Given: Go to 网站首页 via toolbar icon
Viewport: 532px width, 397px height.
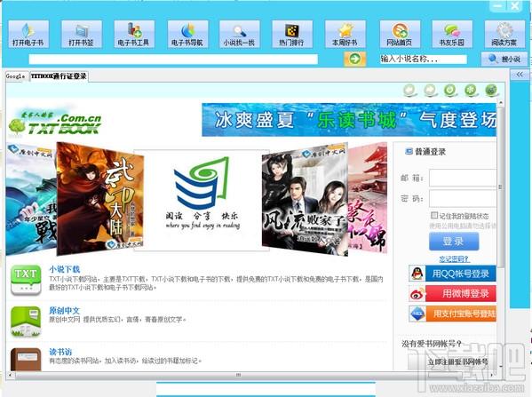Looking at the screenshot, I should (400, 34).
